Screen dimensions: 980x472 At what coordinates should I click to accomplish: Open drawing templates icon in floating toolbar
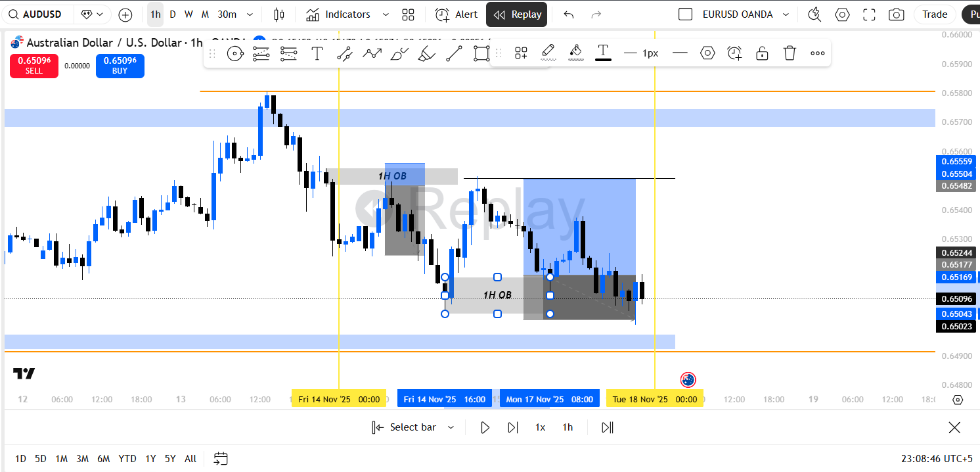point(522,53)
